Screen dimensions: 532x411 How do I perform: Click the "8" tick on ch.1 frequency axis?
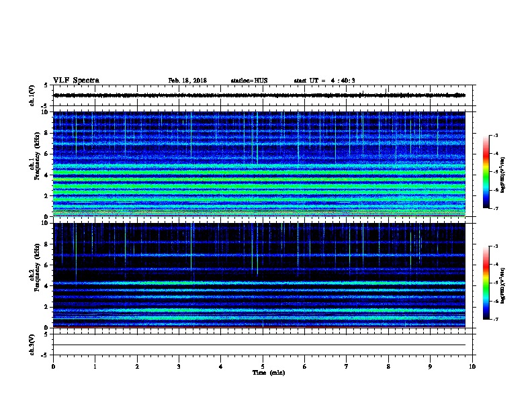pyautogui.click(x=46, y=133)
